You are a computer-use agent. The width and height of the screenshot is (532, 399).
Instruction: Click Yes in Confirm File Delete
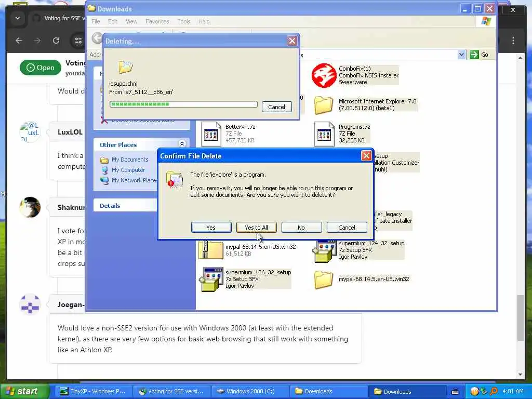point(211,228)
